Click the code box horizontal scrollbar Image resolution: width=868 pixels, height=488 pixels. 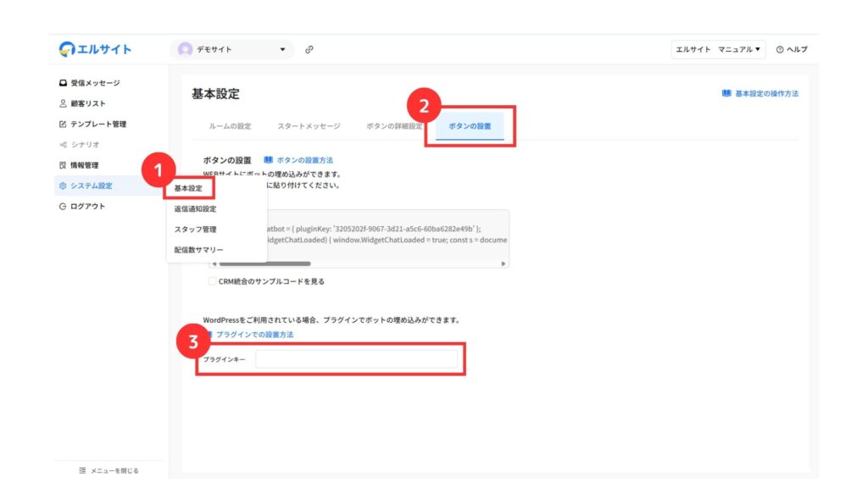[x=263, y=263]
